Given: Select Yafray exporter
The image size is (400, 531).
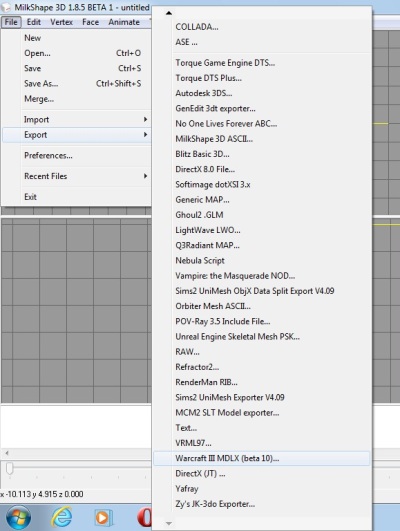Looking at the screenshot, I should (261, 489).
